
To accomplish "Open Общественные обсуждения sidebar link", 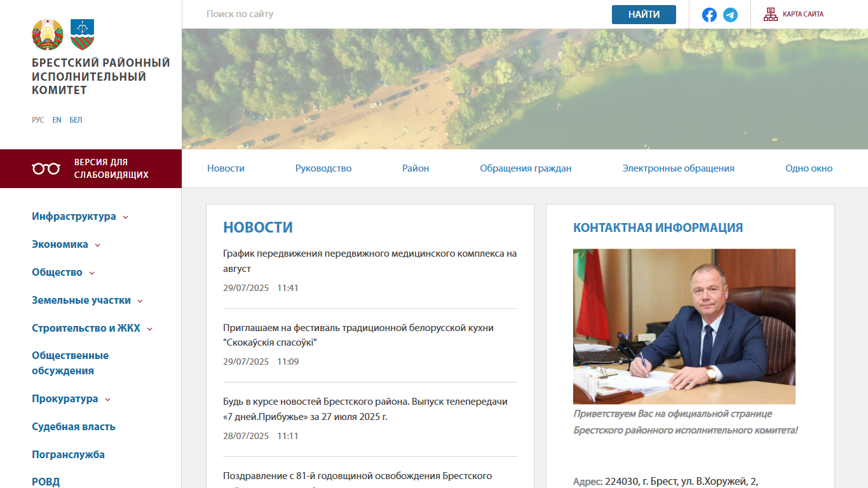I will tap(70, 363).
